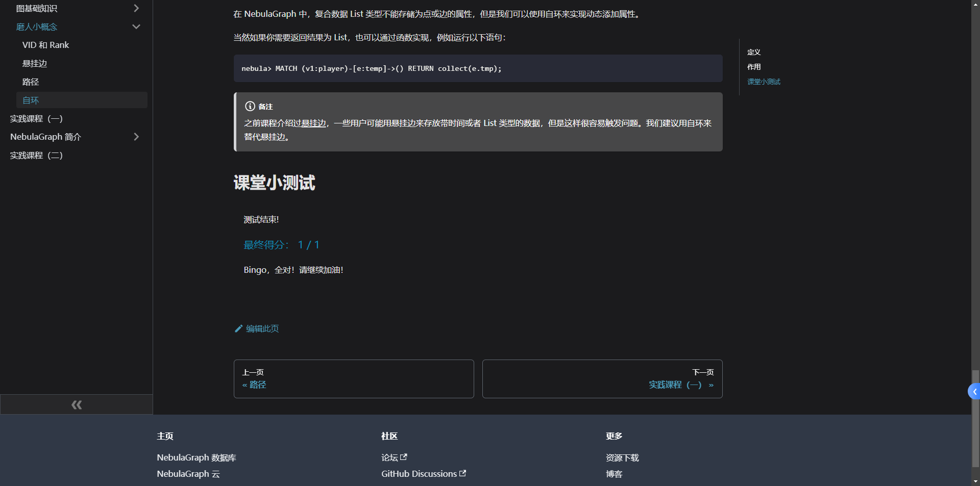
Task: Click the 主页 footer heading
Action: [165, 436]
